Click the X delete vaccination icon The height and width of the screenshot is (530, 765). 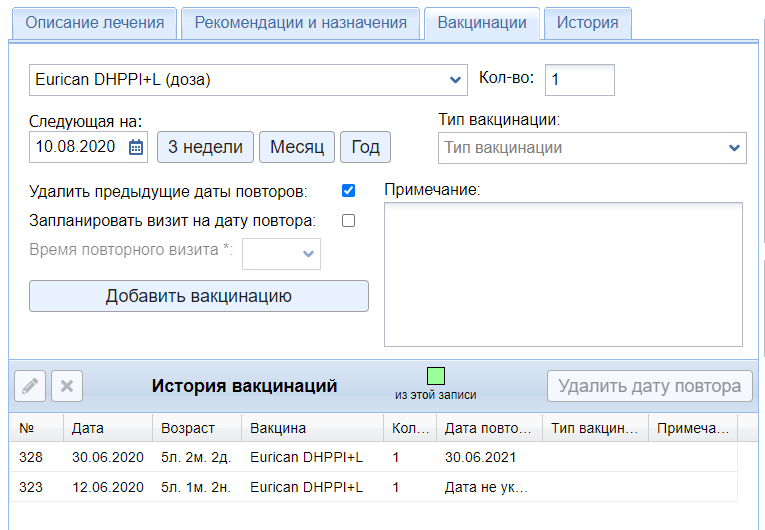67,385
